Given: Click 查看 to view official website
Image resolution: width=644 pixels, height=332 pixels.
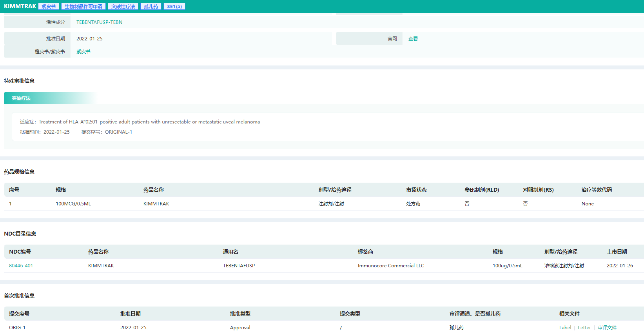Looking at the screenshot, I should click(x=413, y=39).
